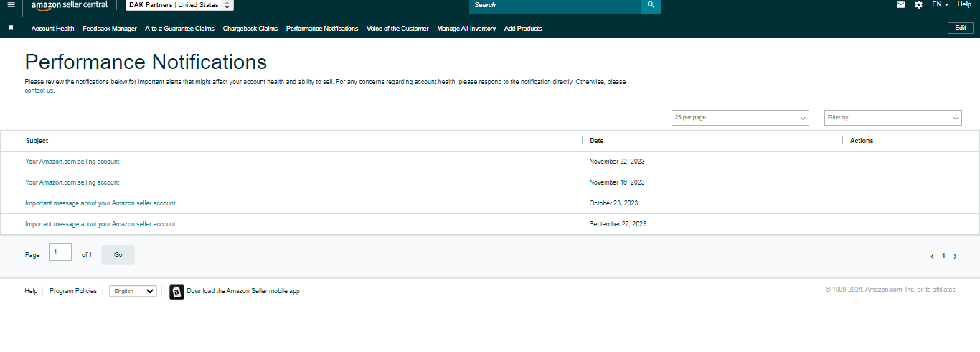Click the date November 16, 2023
This screenshot has width=980, height=352.
(617, 182)
